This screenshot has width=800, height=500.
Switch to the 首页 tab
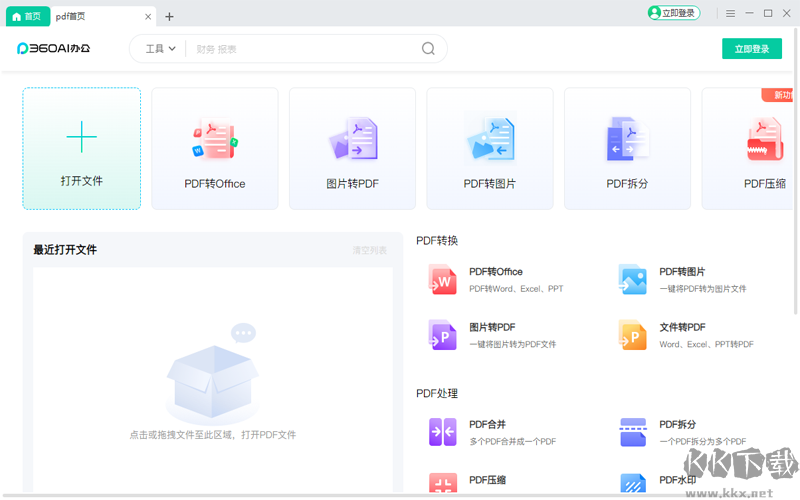pos(26,16)
